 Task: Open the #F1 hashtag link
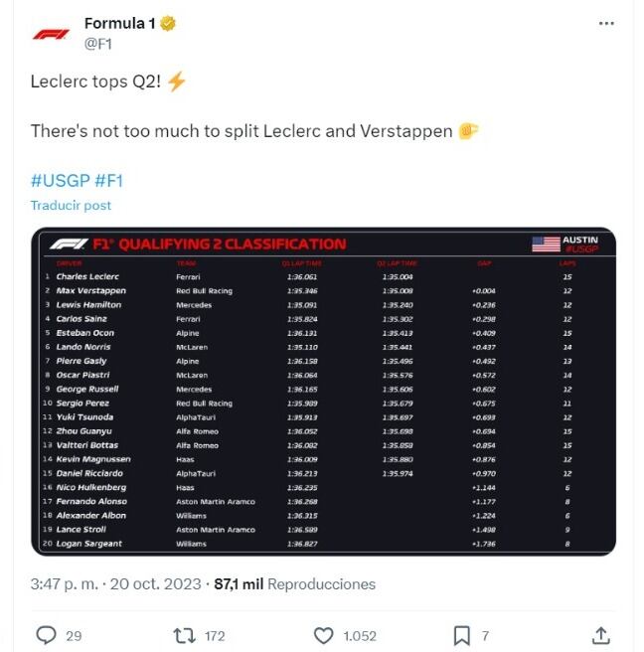click(x=108, y=181)
